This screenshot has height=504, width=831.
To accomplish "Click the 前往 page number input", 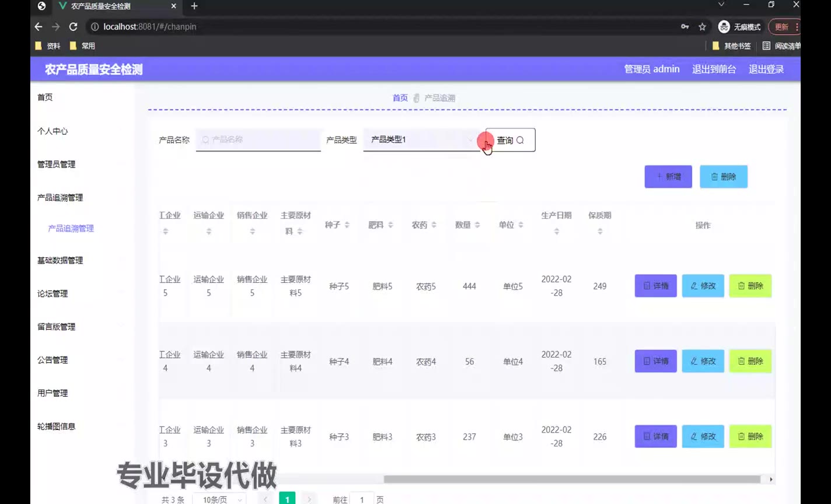I will click(x=362, y=499).
